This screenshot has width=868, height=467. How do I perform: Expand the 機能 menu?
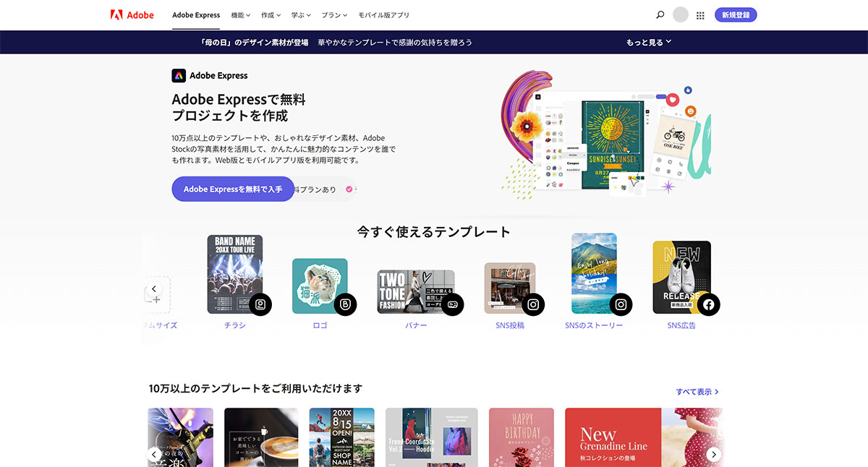[241, 14]
